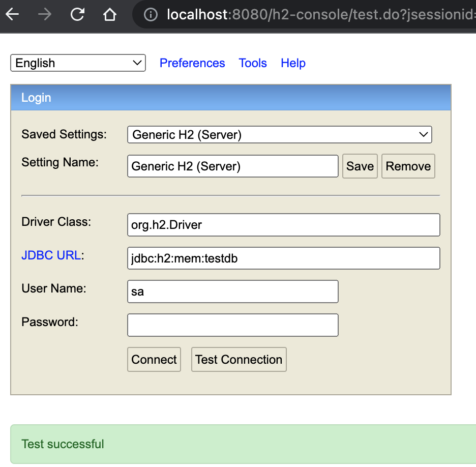
Task: View site information icon in address bar
Action: point(151,14)
